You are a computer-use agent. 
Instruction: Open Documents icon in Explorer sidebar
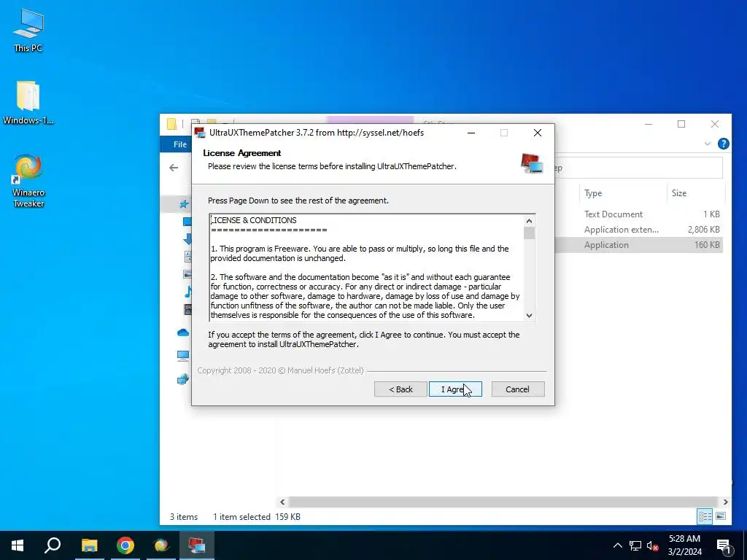tap(187, 257)
